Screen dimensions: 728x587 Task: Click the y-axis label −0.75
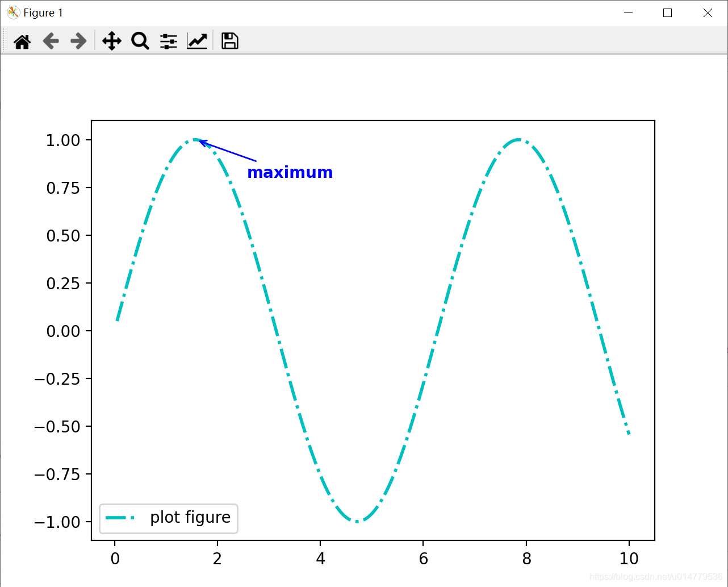57,474
